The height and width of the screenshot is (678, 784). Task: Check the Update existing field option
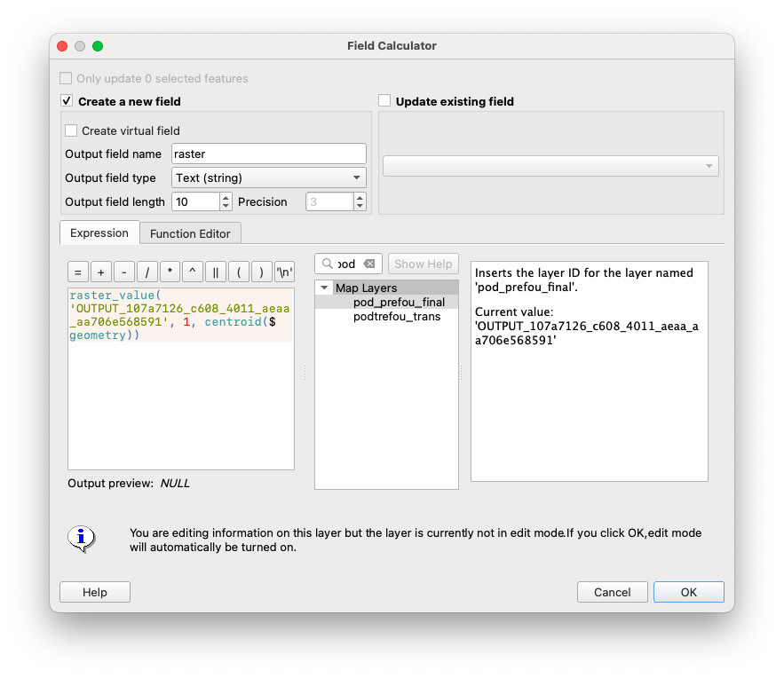384,101
